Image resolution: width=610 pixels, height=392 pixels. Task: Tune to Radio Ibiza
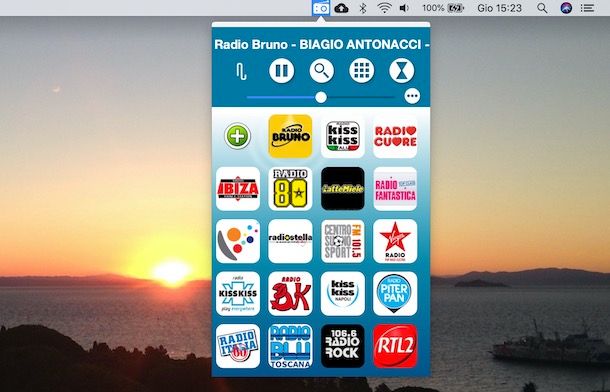pos(238,189)
